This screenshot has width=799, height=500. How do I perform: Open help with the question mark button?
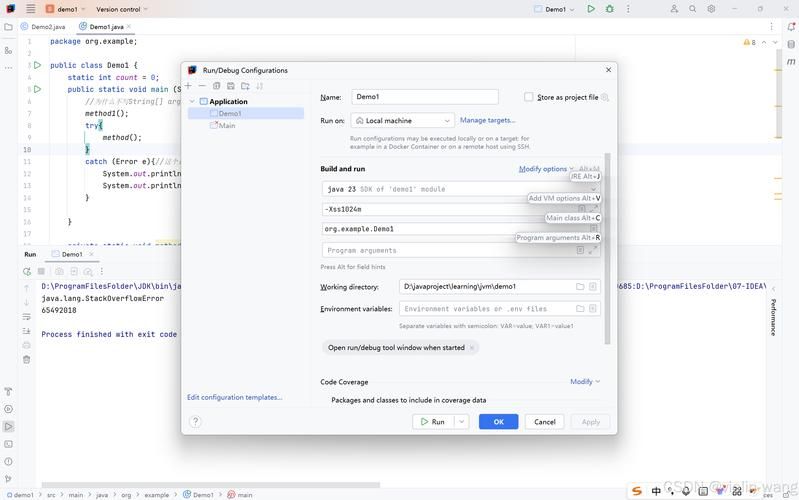coord(196,422)
